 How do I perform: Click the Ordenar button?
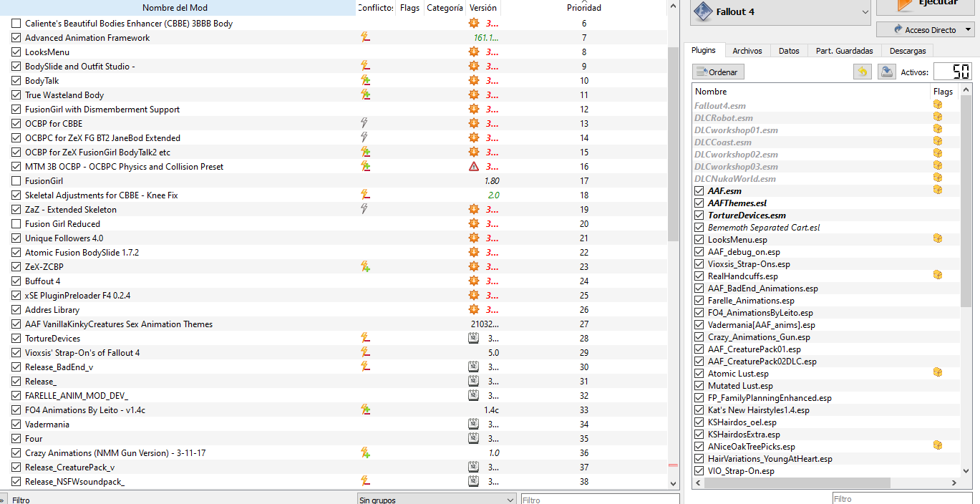tap(719, 72)
